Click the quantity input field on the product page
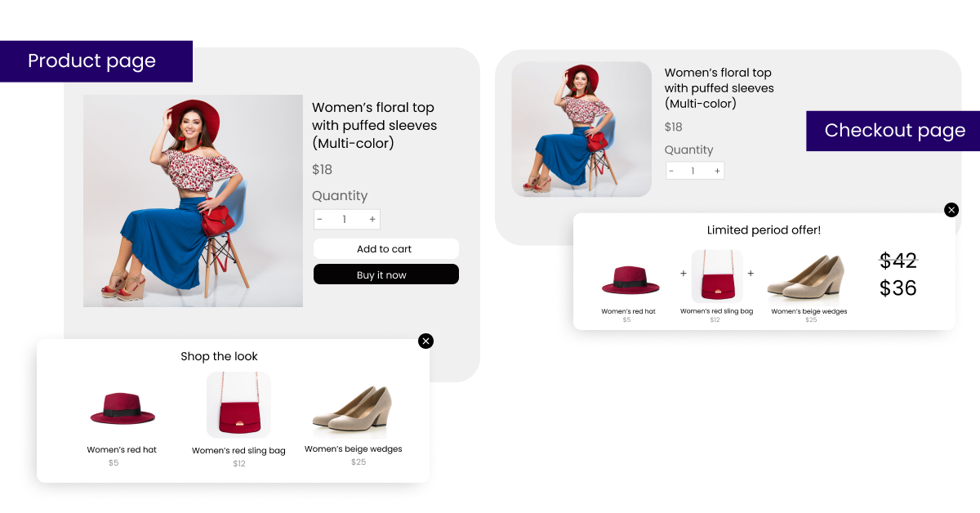 (x=346, y=219)
